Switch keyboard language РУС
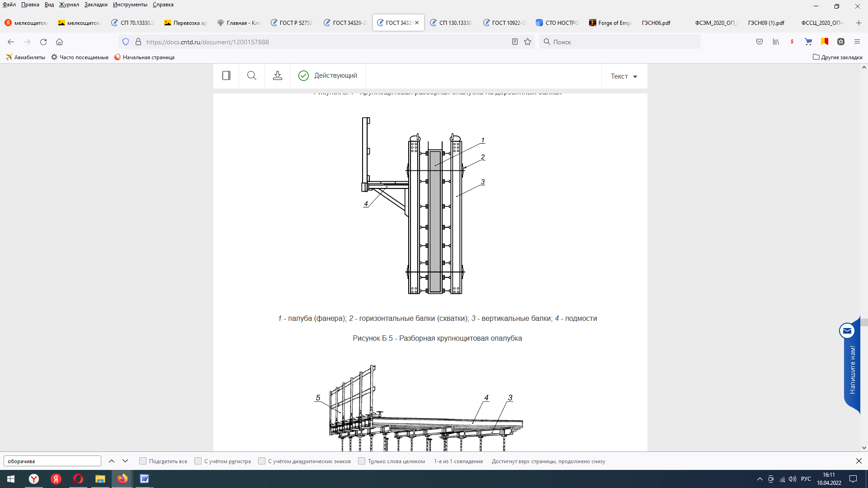 (x=806, y=479)
